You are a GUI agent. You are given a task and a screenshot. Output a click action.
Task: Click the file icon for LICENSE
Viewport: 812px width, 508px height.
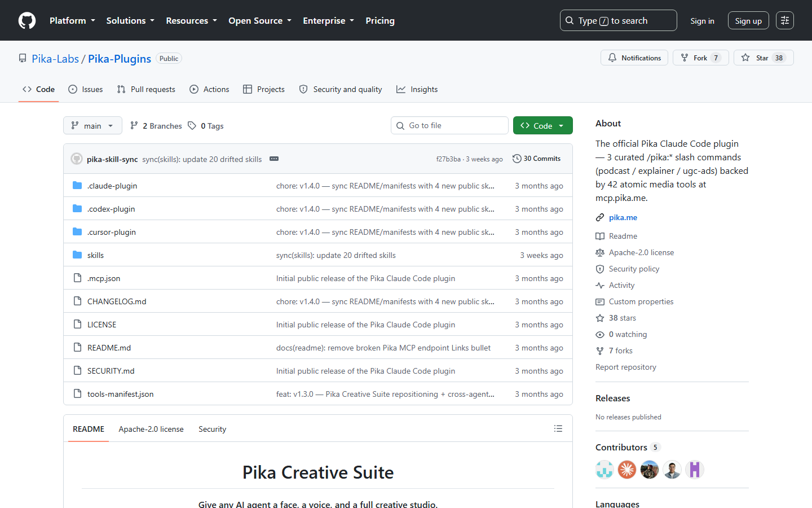[x=77, y=325]
